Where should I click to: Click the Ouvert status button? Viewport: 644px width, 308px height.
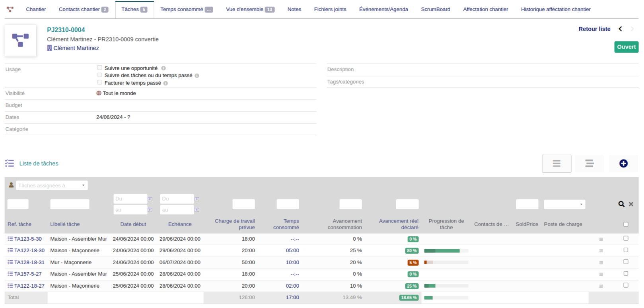626,47
